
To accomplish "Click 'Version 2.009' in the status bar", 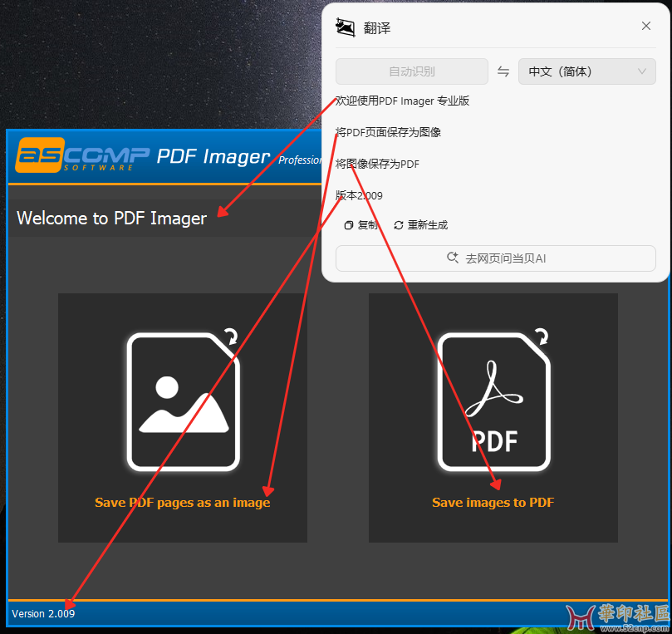I will [x=43, y=614].
